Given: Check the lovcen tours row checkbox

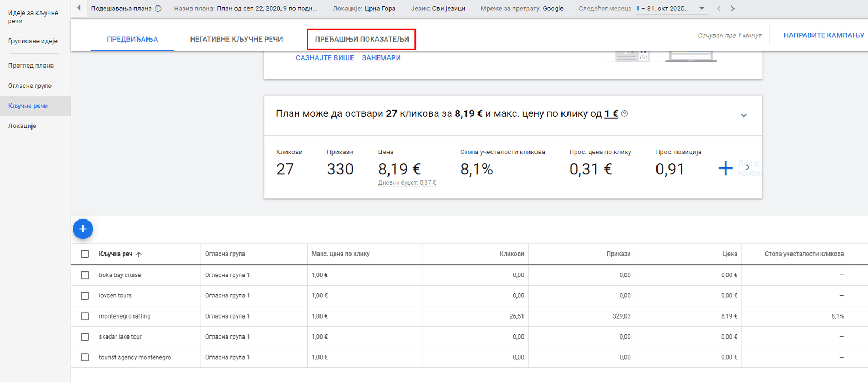Looking at the screenshot, I should click(x=85, y=296).
